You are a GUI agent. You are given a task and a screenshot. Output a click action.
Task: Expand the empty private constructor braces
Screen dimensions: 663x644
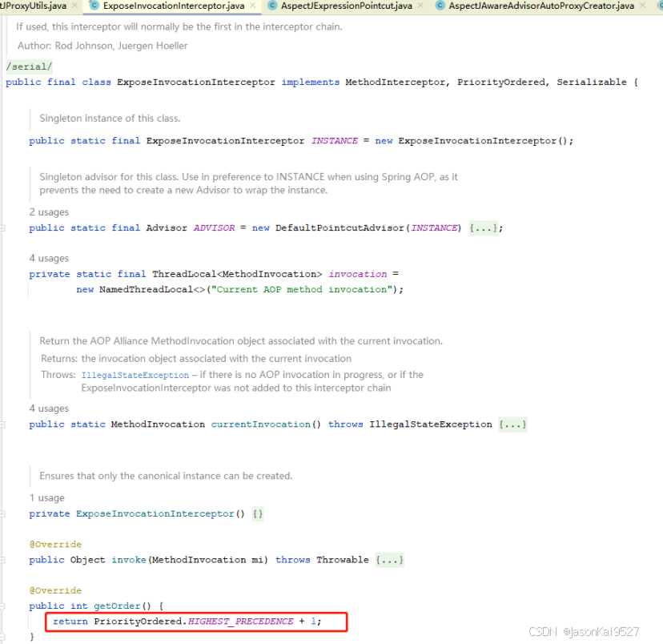[x=257, y=513]
